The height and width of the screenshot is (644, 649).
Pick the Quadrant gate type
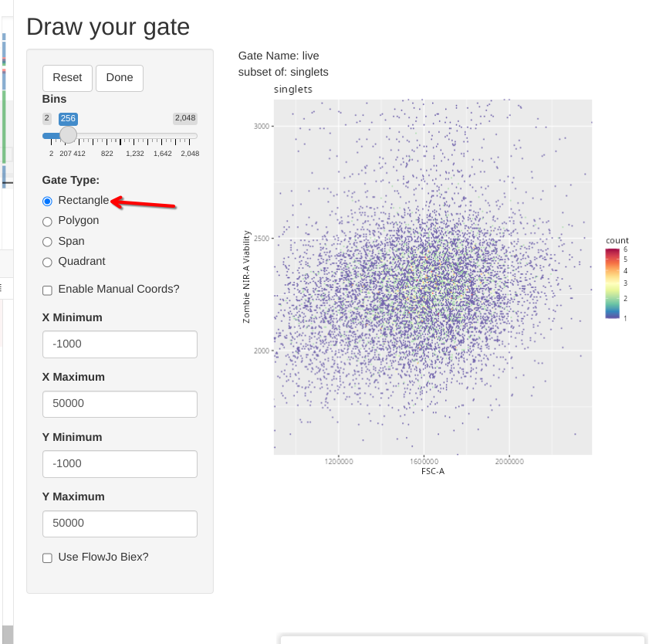pos(47,263)
